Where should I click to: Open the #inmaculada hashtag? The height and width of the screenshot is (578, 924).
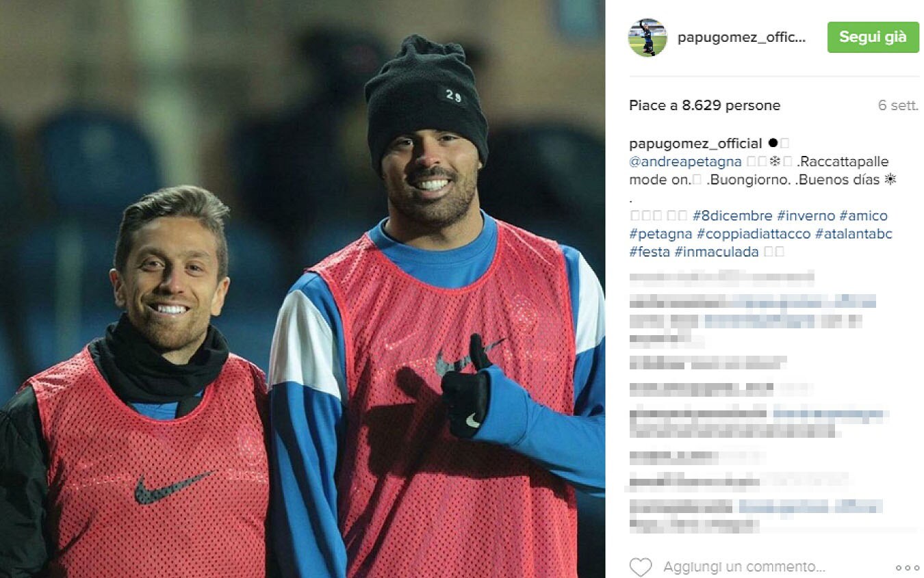tap(717, 252)
